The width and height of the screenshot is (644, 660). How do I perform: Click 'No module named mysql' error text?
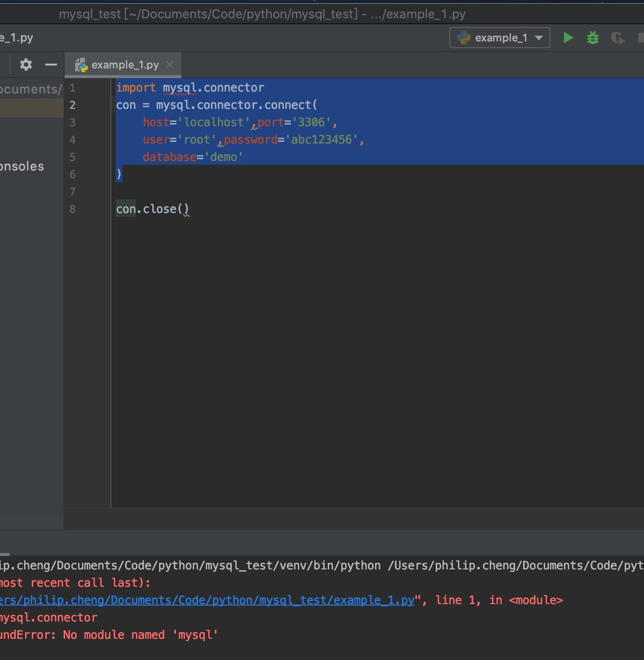(141, 635)
